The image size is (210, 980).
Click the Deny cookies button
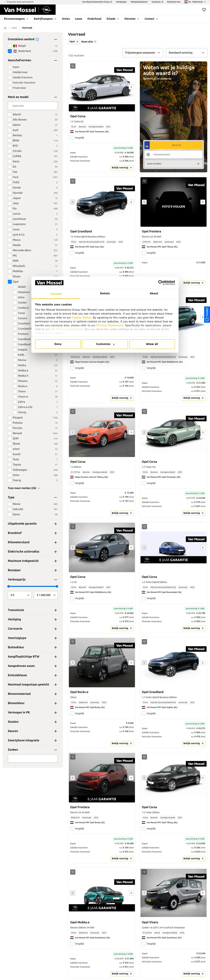pyautogui.click(x=58, y=344)
